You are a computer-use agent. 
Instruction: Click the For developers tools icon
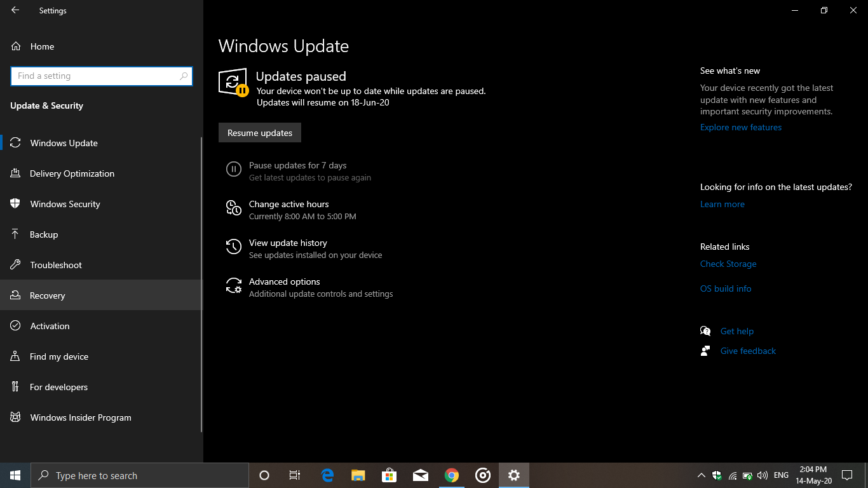(x=16, y=387)
